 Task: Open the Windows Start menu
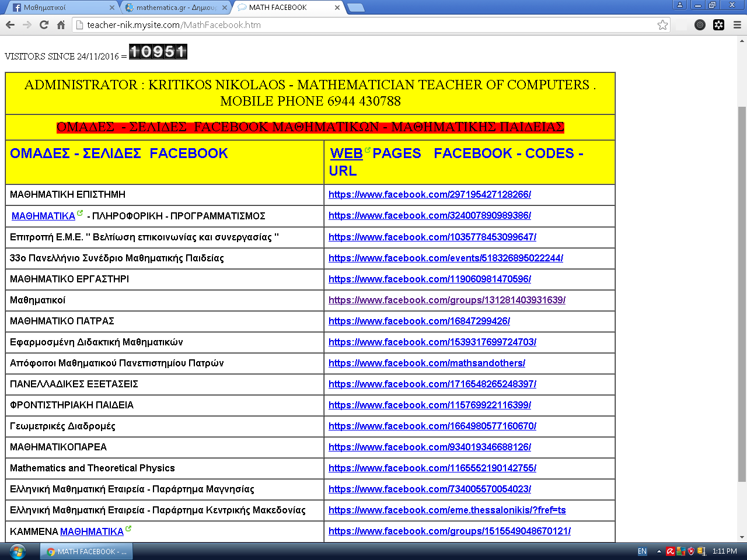click(18, 551)
